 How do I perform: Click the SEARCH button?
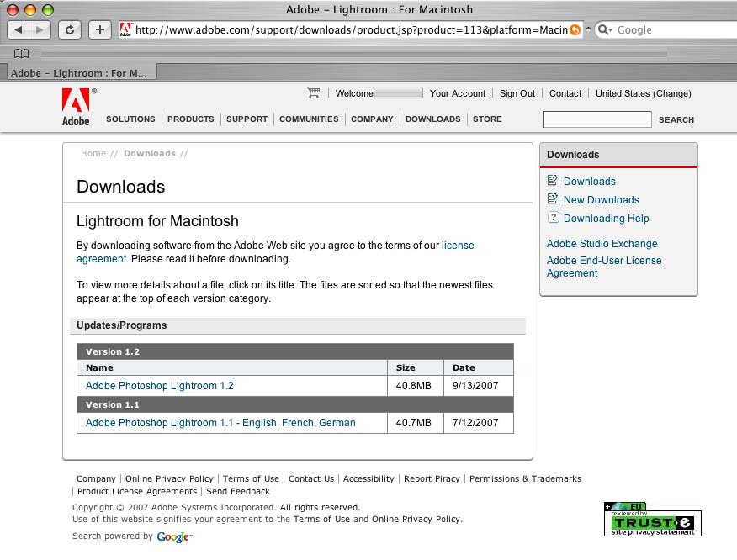676,119
